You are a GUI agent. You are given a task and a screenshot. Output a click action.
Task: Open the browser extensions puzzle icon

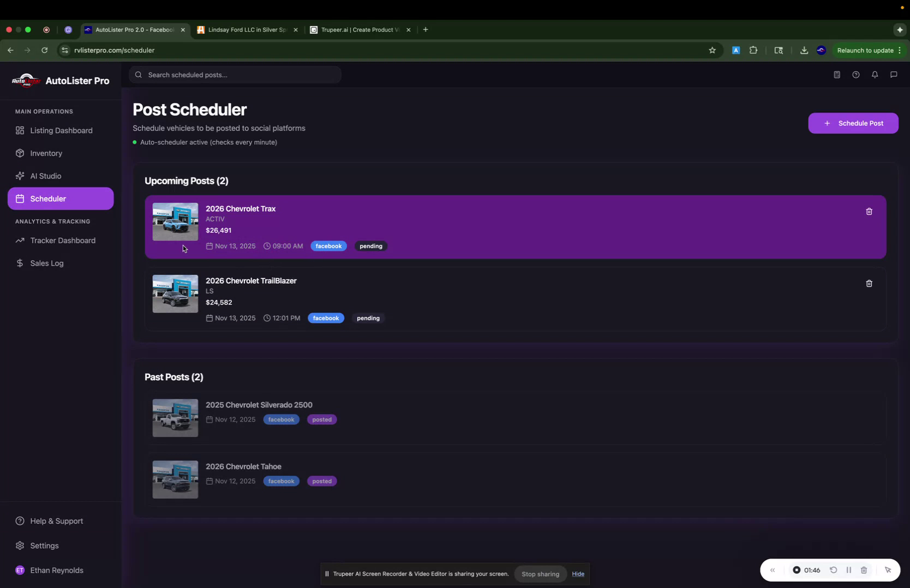tap(753, 50)
